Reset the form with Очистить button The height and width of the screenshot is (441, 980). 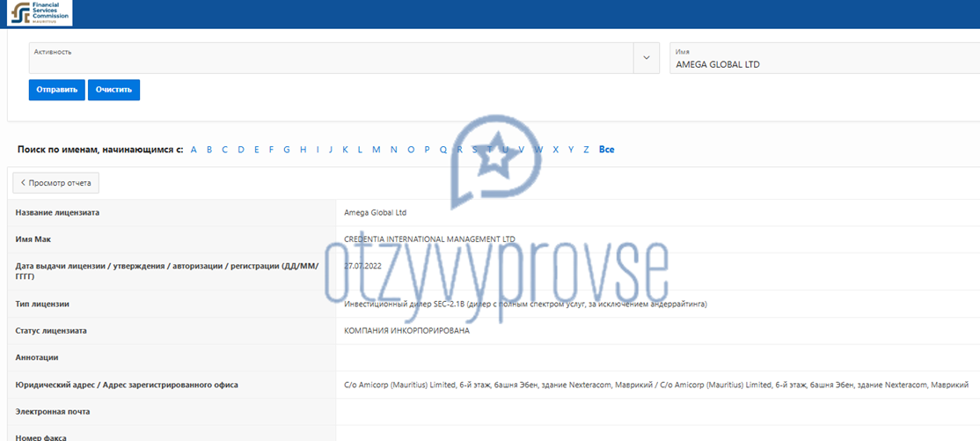[113, 90]
